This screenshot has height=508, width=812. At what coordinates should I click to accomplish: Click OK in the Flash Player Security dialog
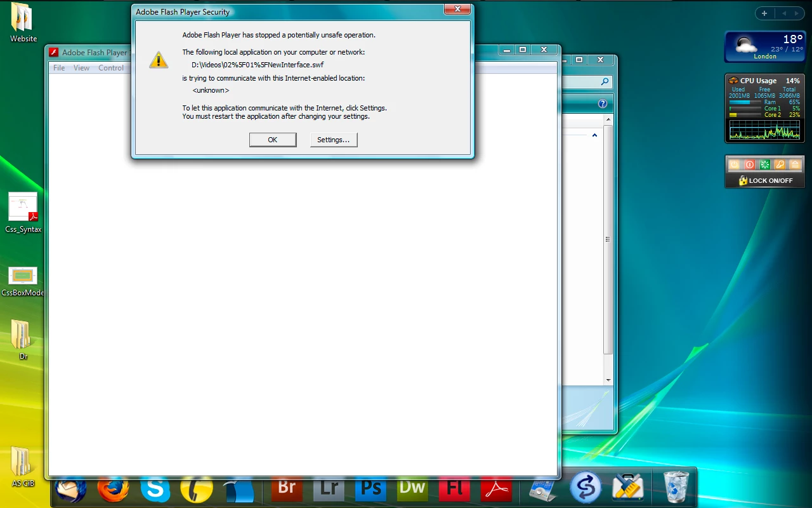273,140
